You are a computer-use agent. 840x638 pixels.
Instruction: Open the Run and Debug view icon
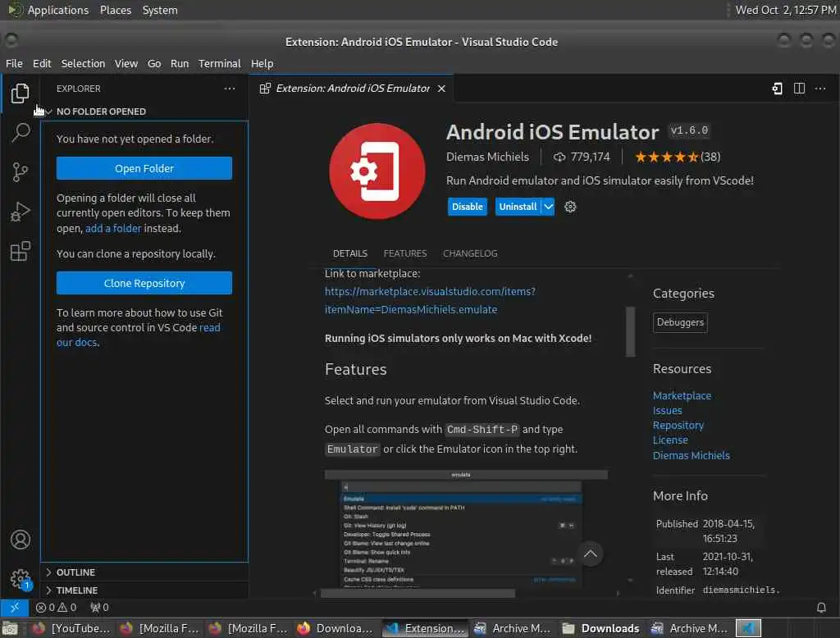[x=20, y=212]
